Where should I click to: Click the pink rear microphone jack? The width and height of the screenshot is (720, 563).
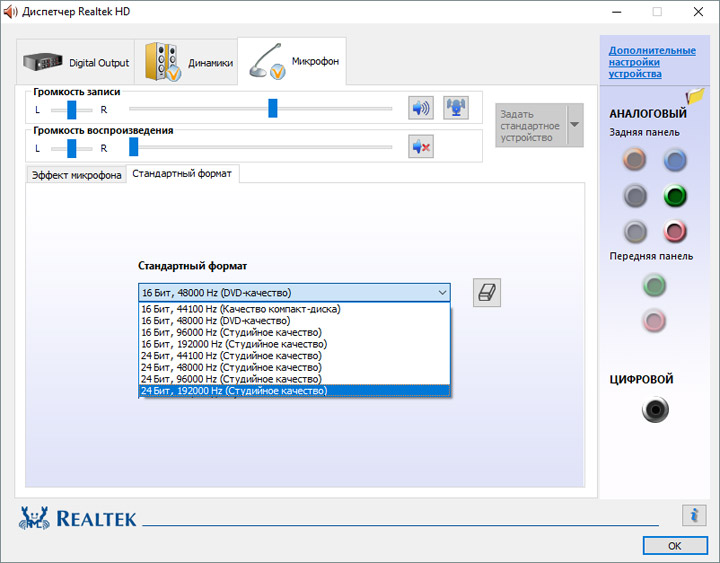click(x=675, y=231)
